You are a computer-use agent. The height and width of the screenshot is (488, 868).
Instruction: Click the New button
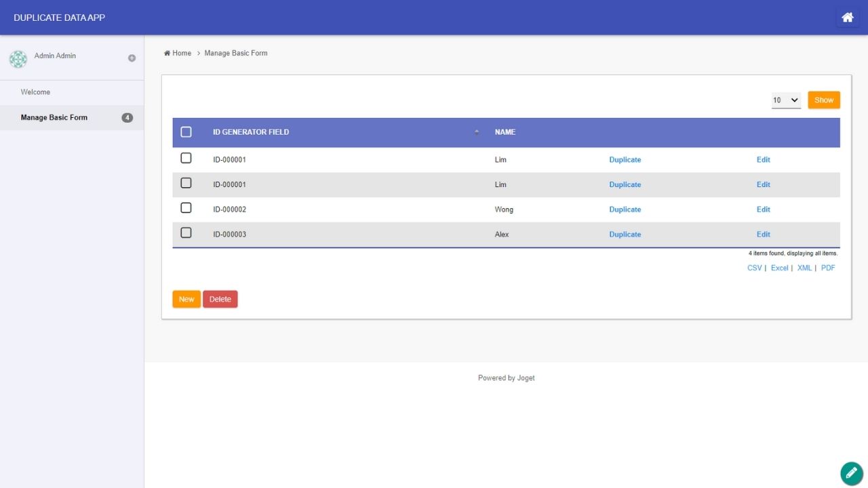point(186,300)
